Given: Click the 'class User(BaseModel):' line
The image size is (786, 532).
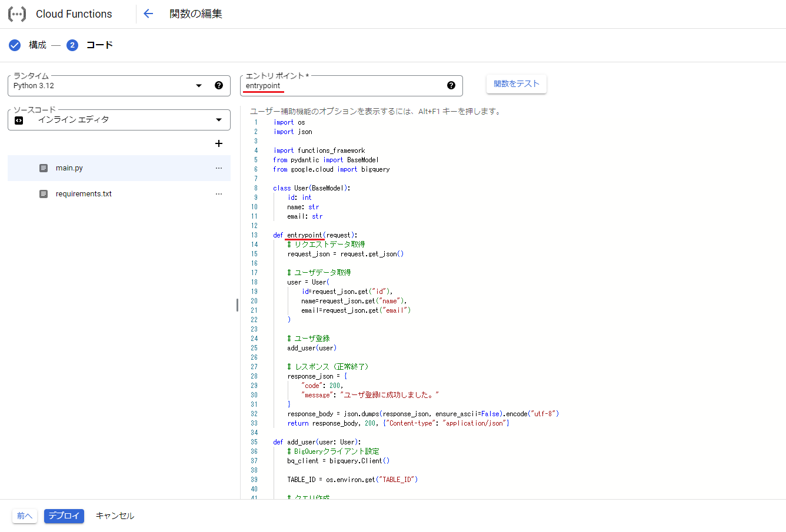Looking at the screenshot, I should [312, 188].
